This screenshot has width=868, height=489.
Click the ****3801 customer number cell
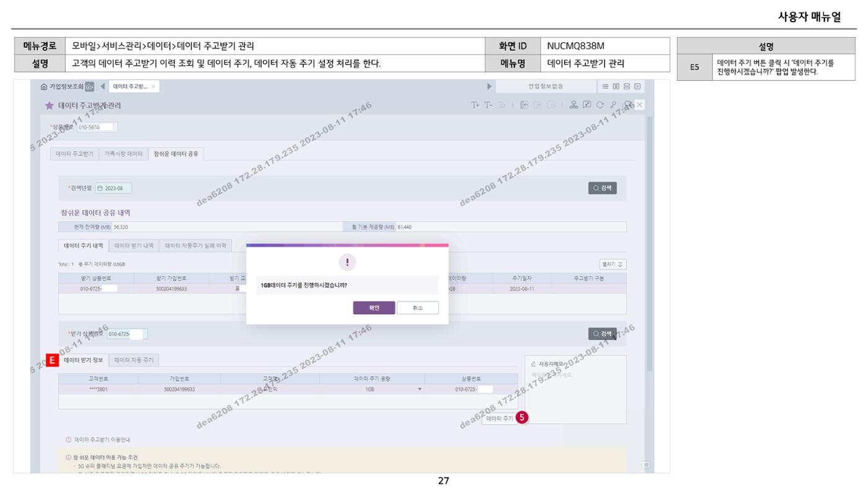[x=98, y=389]
